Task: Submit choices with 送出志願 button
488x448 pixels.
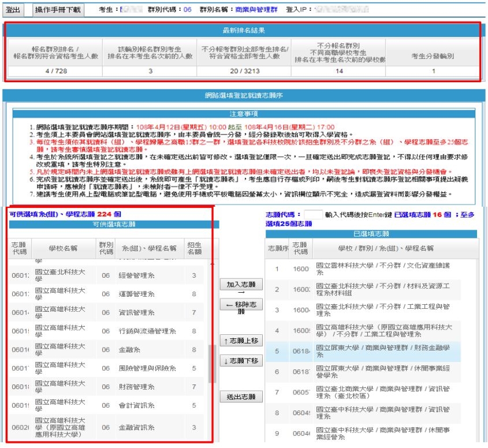Action: [241, 397]
